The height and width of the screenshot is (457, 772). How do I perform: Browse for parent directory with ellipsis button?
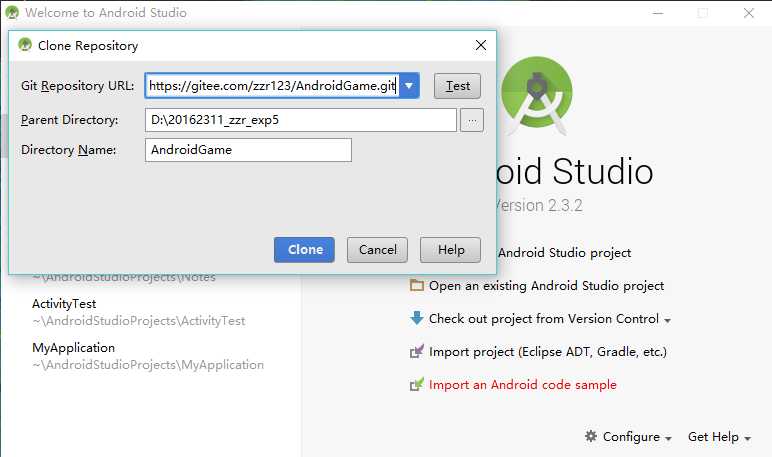(x=472, y=120)
